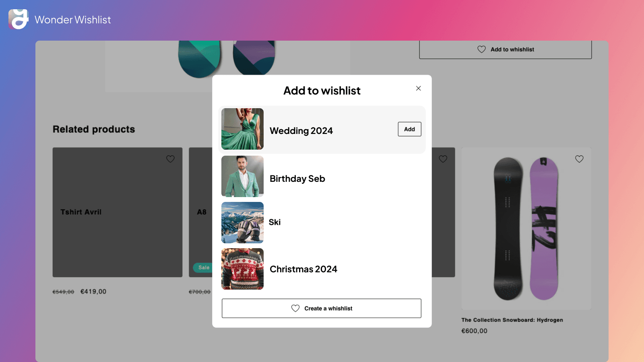Screen dimensions: 644x362
Task: Select the Birthday Seb wishlist
Action: click(x=297, y=179)
